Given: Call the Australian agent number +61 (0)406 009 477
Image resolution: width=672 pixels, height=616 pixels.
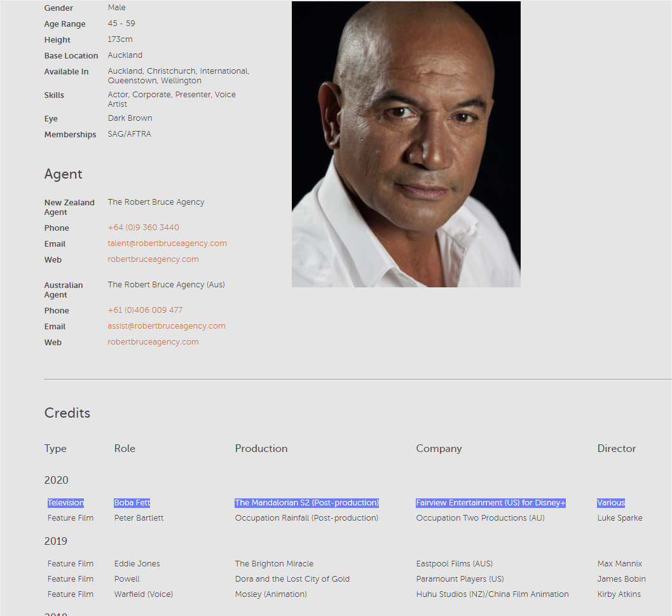Looking at the screenshot, I should pos(145,310).
